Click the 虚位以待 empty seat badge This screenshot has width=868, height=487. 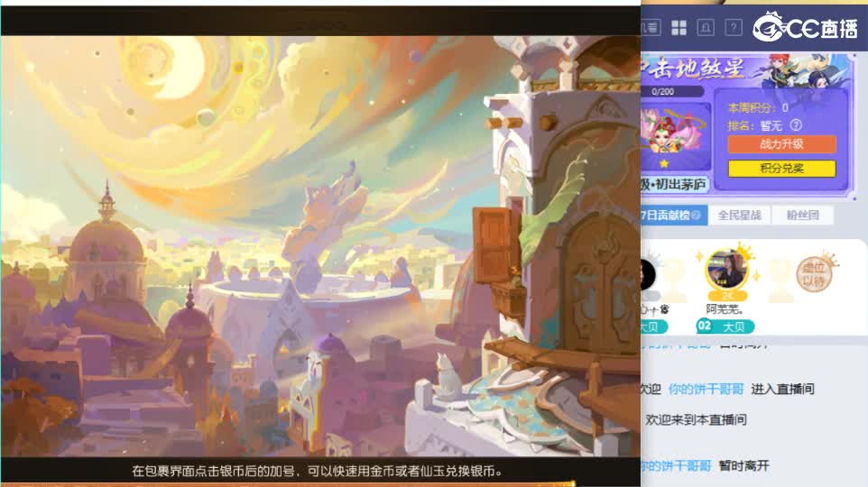814,274
